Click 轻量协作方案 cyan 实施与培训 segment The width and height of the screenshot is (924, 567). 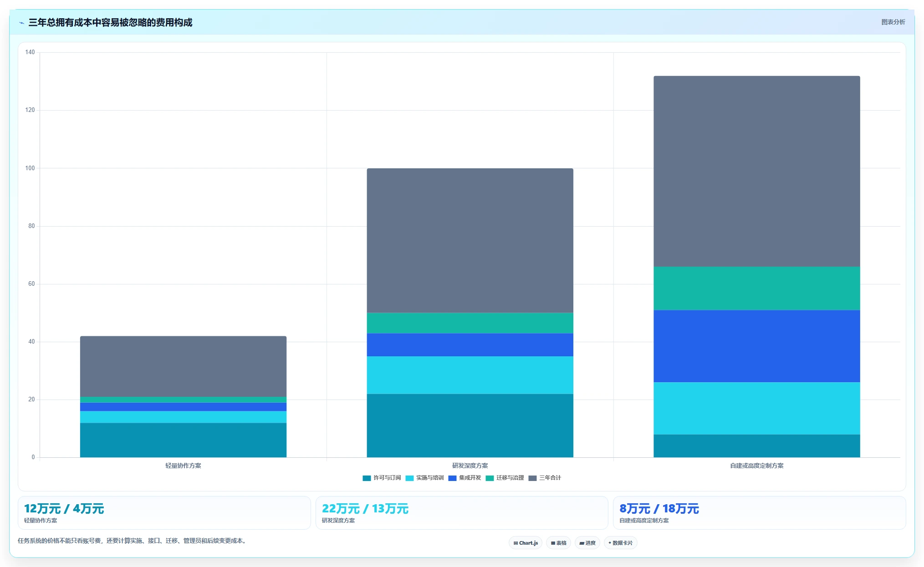(183, 417)
